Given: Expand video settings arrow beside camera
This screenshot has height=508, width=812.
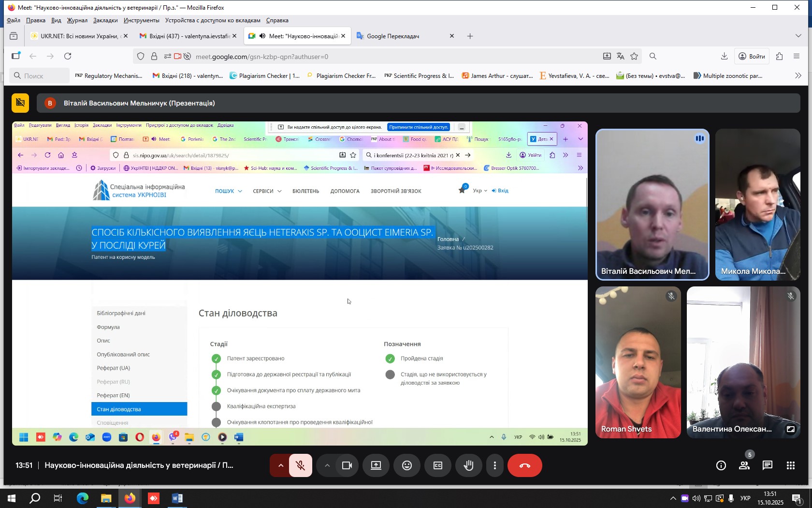Looking at the screenshot, I should coord(327,465).
